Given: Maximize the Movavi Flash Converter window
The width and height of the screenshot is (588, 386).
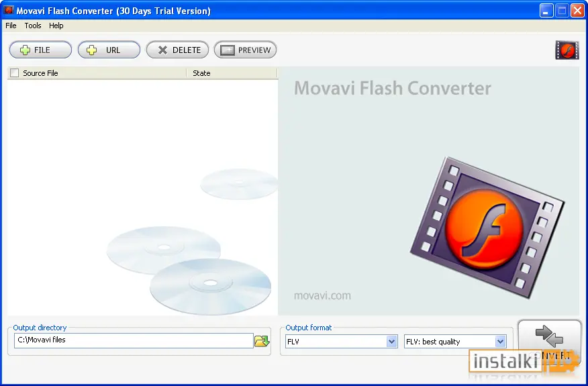Looking at the screenshot, I should coord(562,11).
